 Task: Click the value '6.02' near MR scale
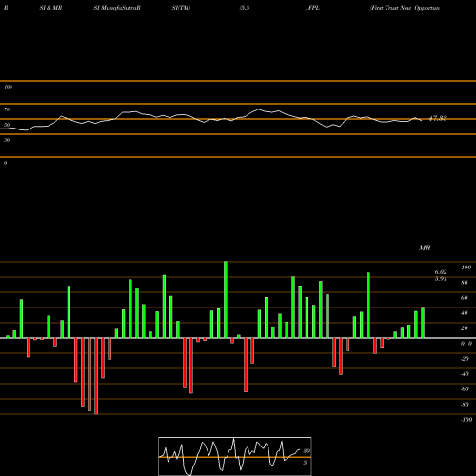point(441,272)
